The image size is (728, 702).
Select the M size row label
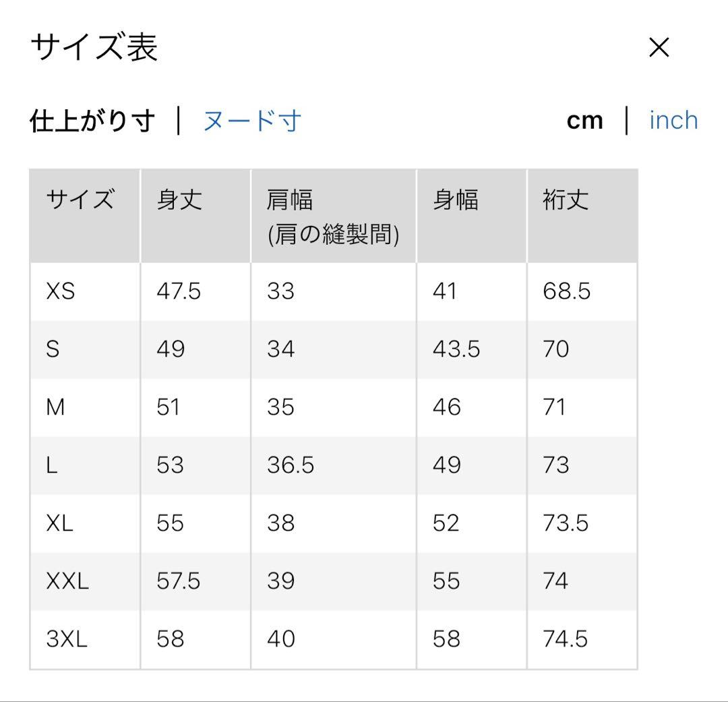tap(55, 407)
